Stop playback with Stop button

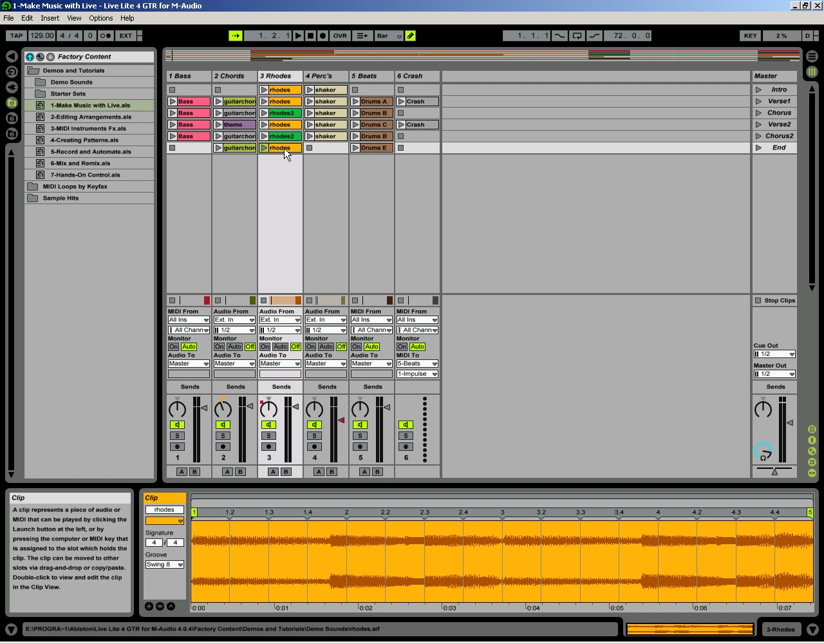pos(310,36)
